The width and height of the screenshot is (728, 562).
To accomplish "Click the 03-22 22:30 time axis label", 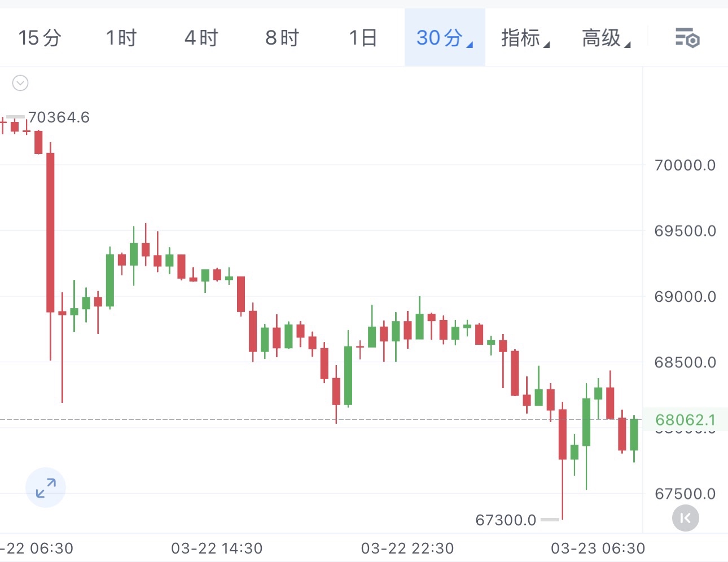I will coord(407,548).
